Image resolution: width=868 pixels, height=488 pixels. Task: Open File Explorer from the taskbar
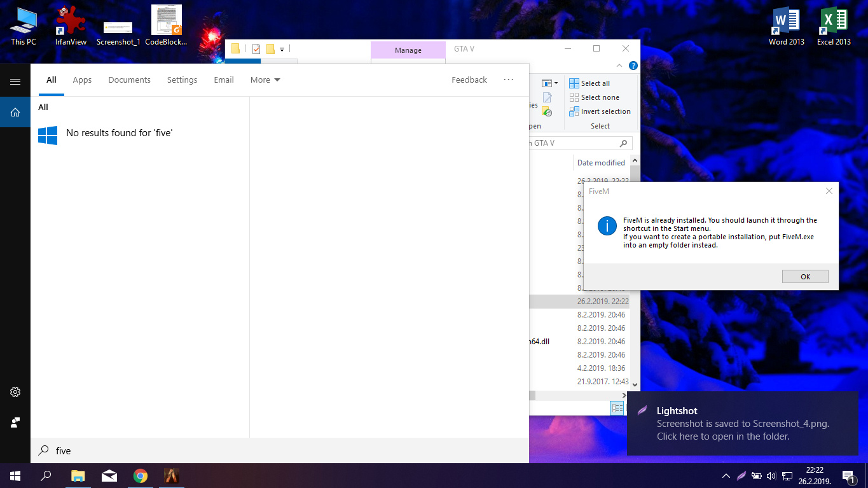(78, 475)
